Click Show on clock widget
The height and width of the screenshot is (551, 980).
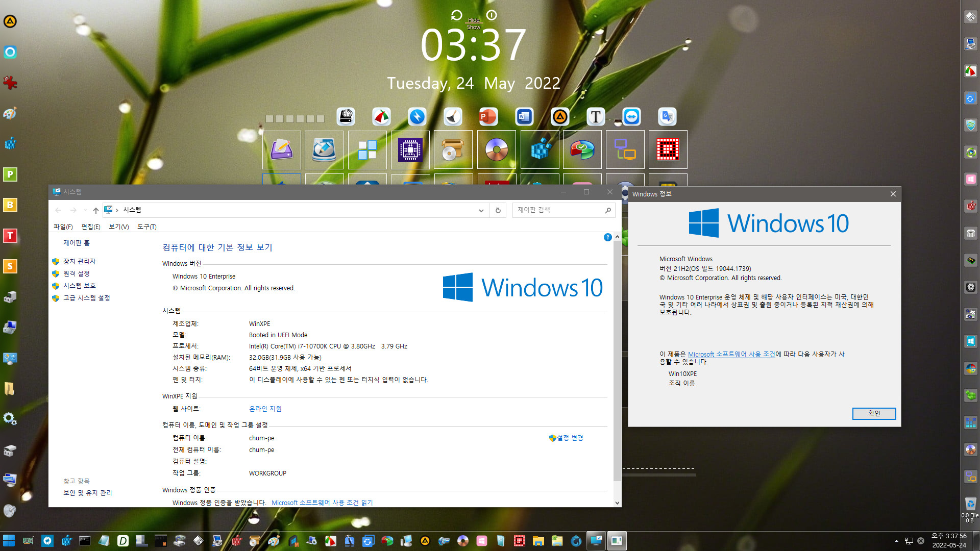pyautogui.click(x=474, y=28)
